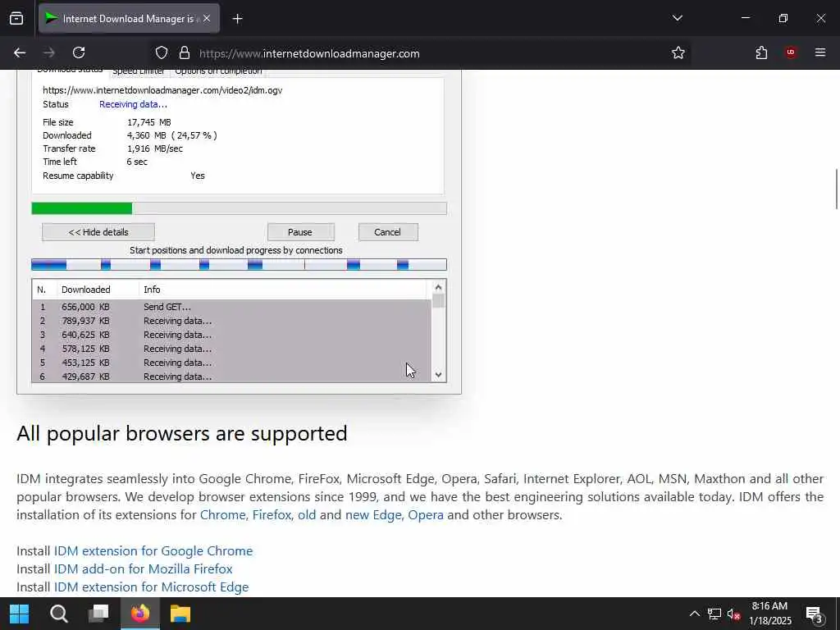Open a new tab with the plus icon
The image size is (840, 630).
(x=237, y=19)
